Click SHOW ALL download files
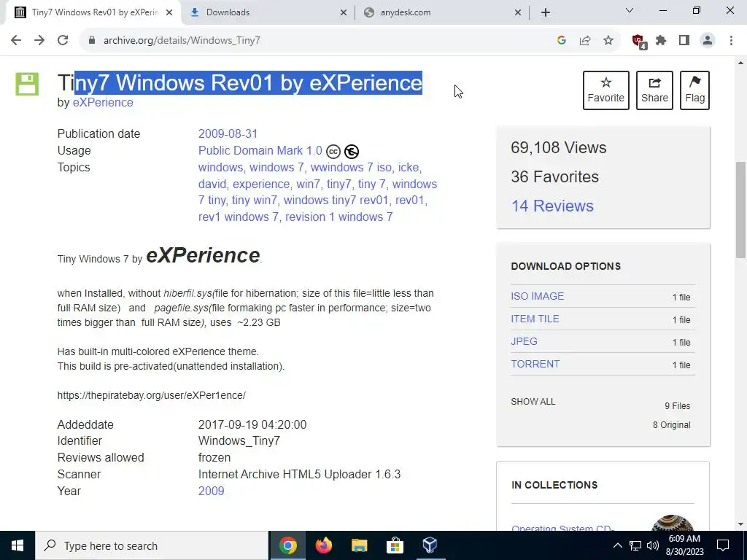747x560 pixels. pyautogui.click(x=533, y=402)
